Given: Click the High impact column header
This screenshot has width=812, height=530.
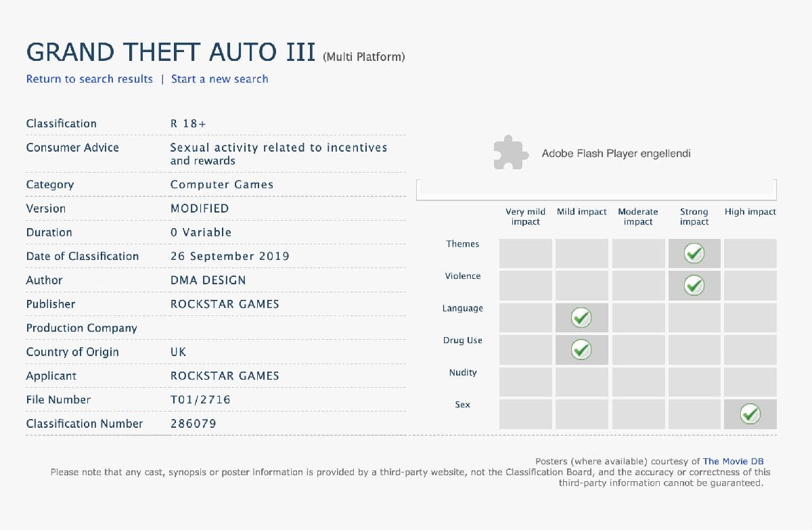Looking at the screenshot, I should click(750, 211).
